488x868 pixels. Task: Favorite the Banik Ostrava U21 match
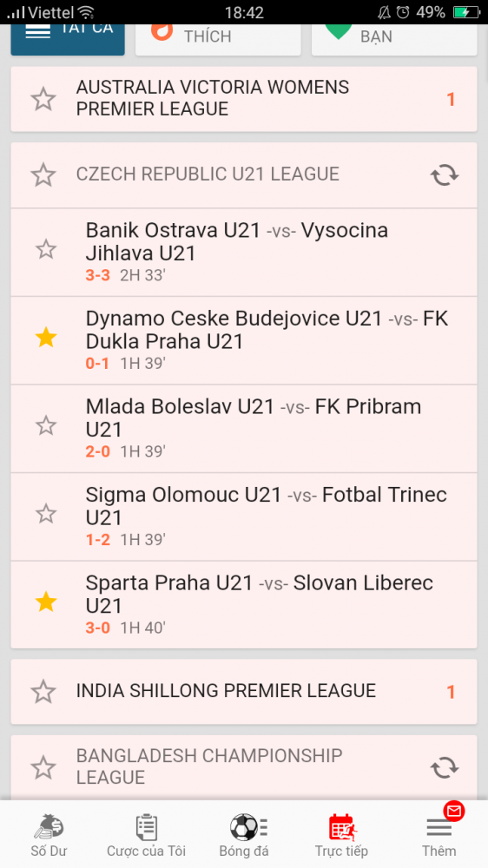pos(46,250)
